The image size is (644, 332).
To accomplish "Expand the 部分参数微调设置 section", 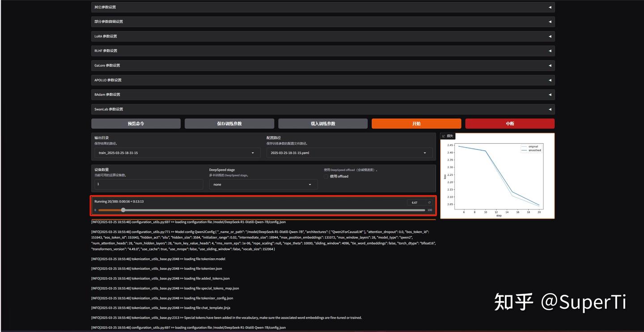I will (323, 21).
